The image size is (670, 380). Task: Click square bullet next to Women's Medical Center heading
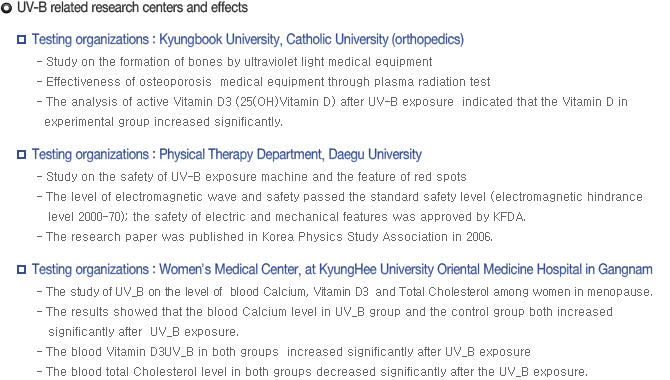coord(21,269)
